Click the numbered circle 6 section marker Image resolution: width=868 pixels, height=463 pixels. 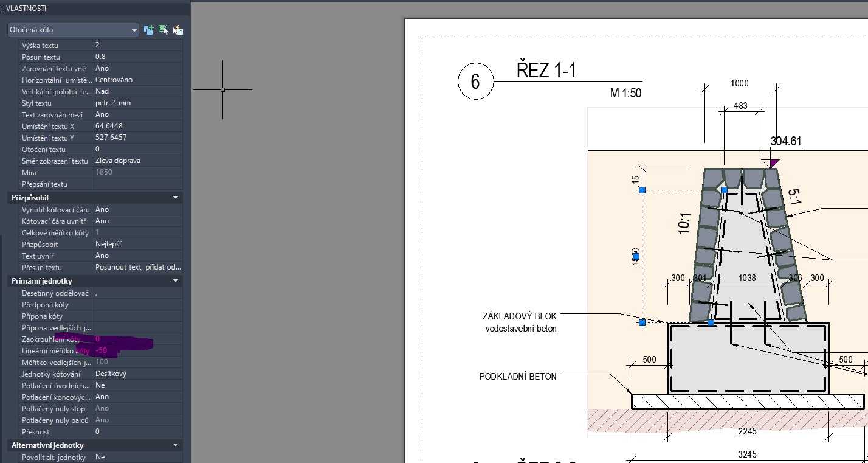475,82
